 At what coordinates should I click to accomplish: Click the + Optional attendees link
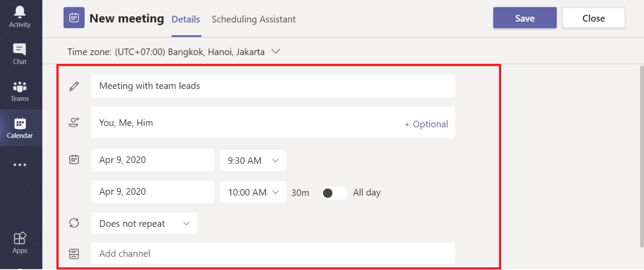pyautogui.click(x=426, y=124)
